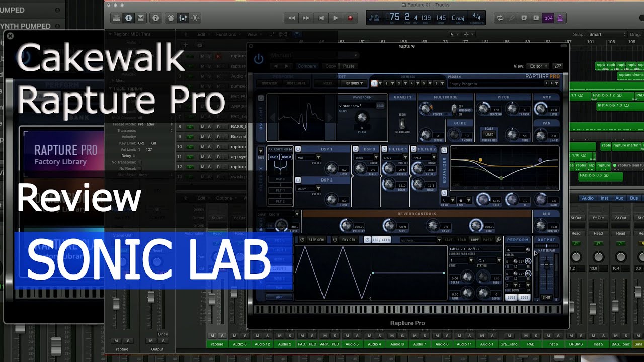
Task: Open the Logic editors scissors icon
Action: click(x=195, y=18)
